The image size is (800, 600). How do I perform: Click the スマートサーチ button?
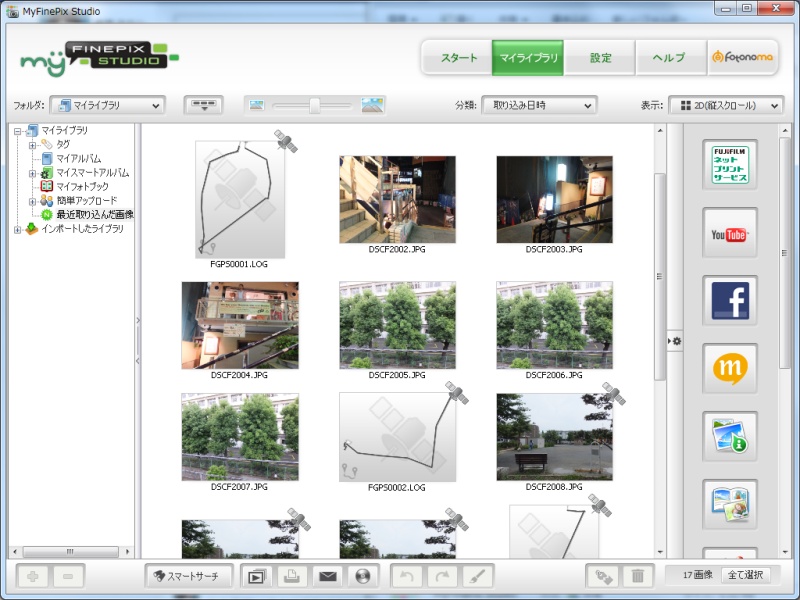point(190,576)
